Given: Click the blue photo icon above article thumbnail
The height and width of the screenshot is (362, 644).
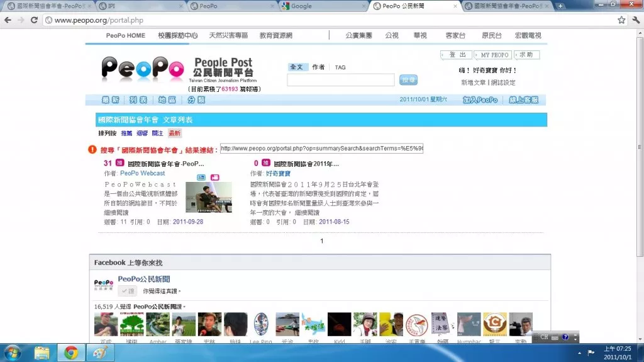Looking at the screenshot, I should (201, 178).
